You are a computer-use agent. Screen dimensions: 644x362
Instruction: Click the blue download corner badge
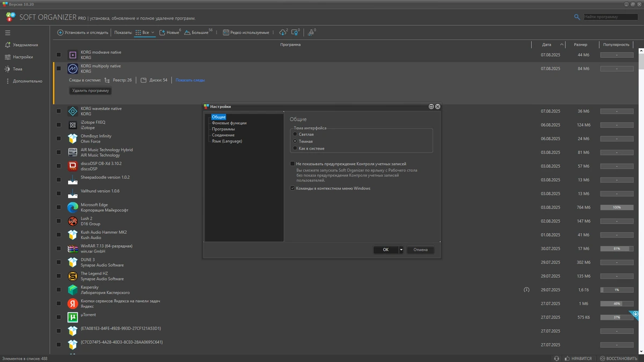pyautogui.click(x=635, y=314)
